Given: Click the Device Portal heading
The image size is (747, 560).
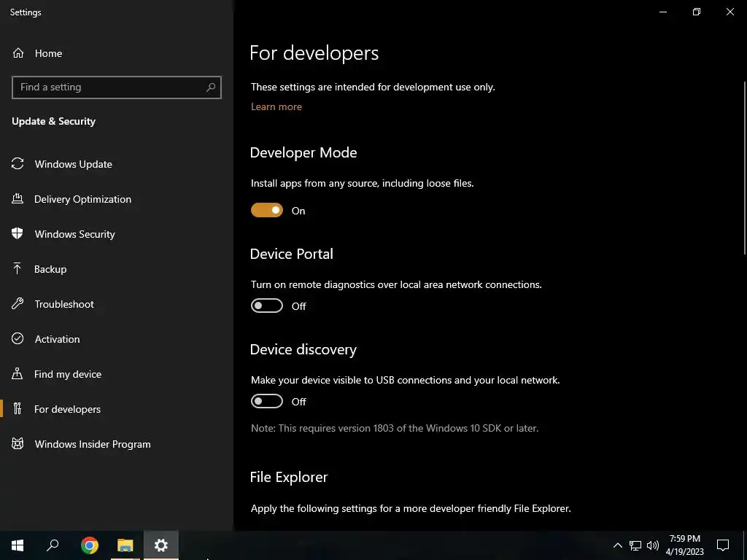Looking at the screenshot, I should [292, 254].
